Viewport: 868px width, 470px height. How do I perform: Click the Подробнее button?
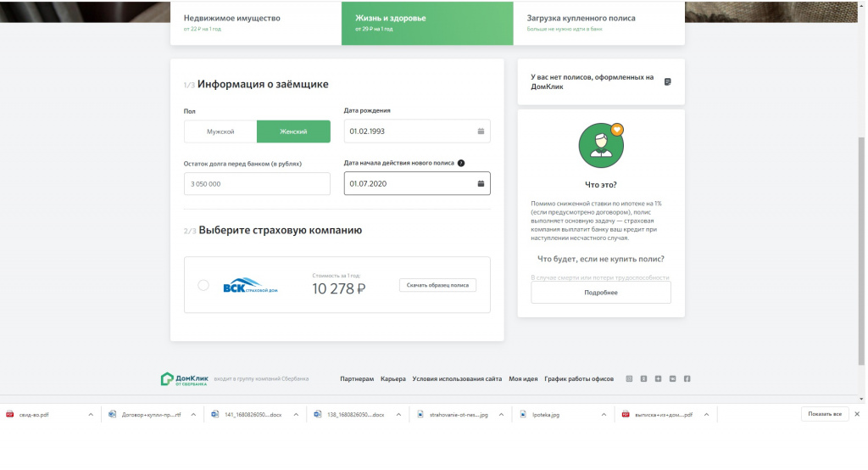point(601,292)
